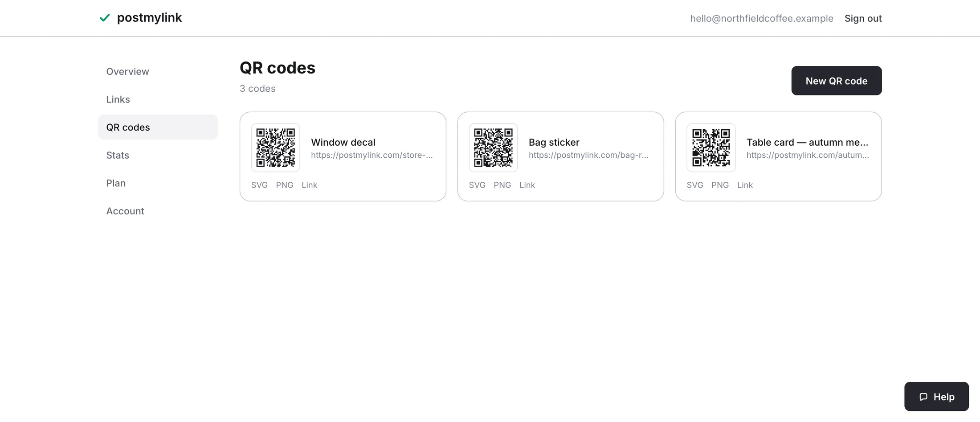This screenshot has width=980, height=422.
Task: Click the 3 codes count text
Action: 257,89
